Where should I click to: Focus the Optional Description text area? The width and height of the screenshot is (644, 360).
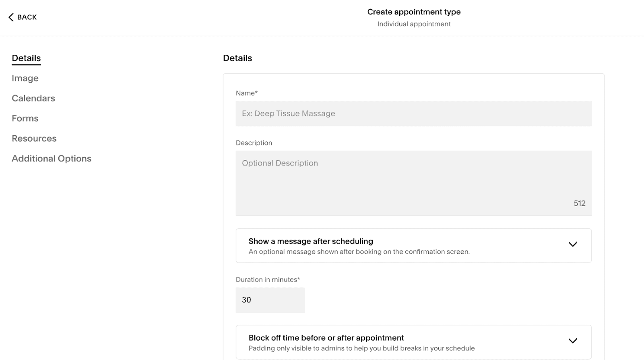pyautogui.click(x=413, y=181)
